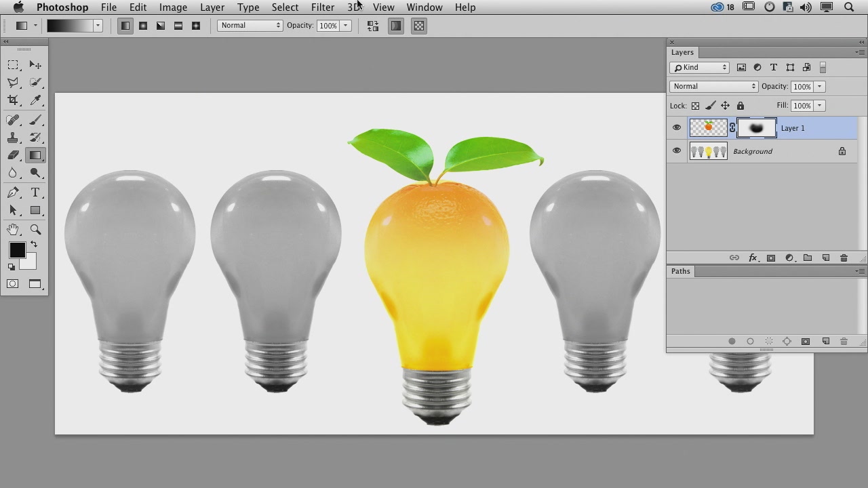Choose Radial Gradient style
The height and width of the screenshot is (488, 868).
(143, 26)
